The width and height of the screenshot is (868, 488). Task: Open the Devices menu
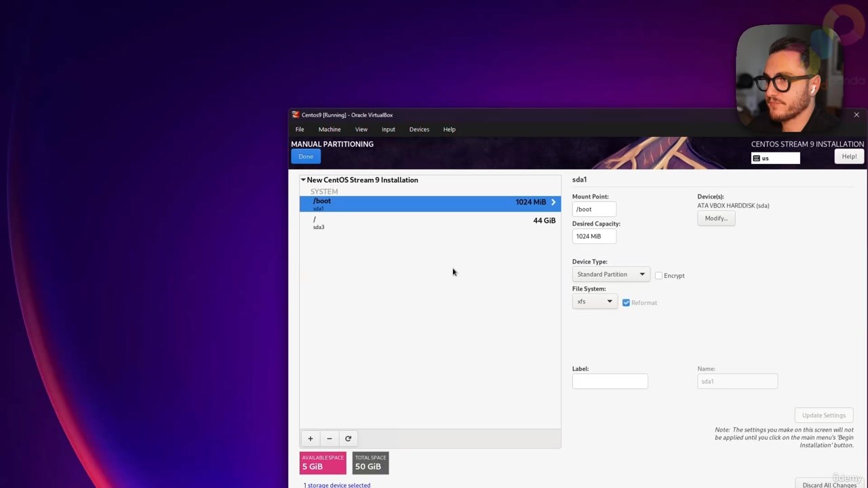pos(419,129)
